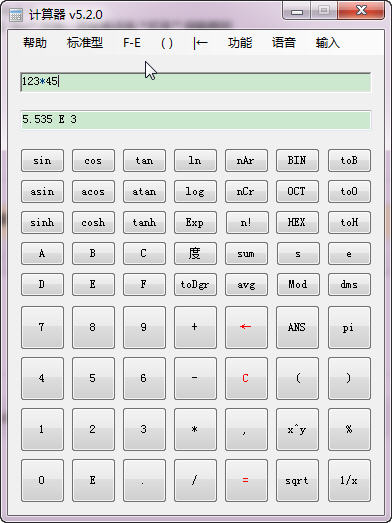Click the percent % button
This screenshot has height=523, width=392.
coord(349,430)
